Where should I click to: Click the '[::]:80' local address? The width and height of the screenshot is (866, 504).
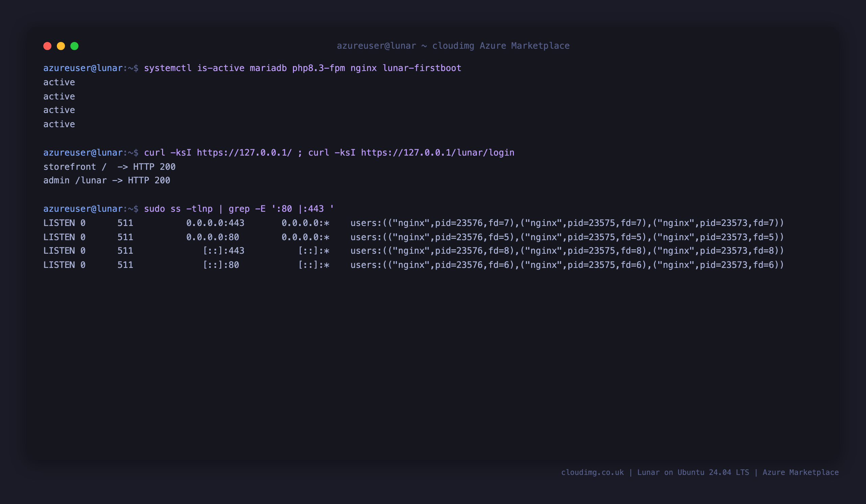pyautogui.click(x=221, y=265)
